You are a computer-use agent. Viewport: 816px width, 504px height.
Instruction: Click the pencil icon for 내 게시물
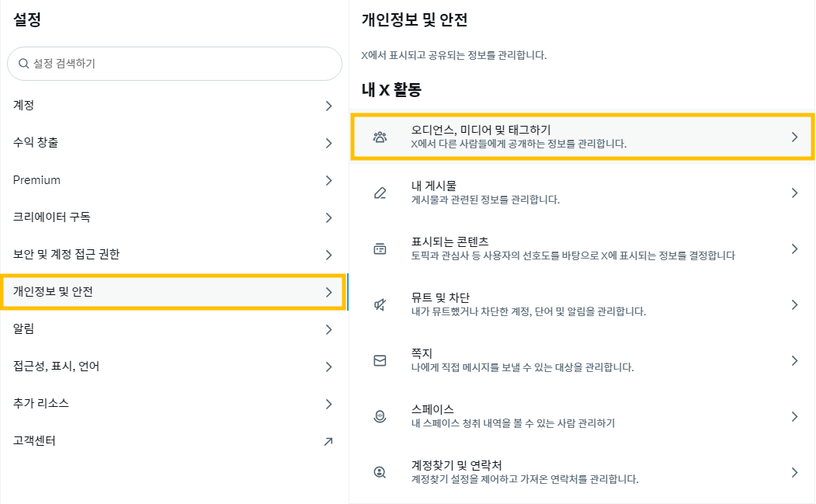(380, 193)
